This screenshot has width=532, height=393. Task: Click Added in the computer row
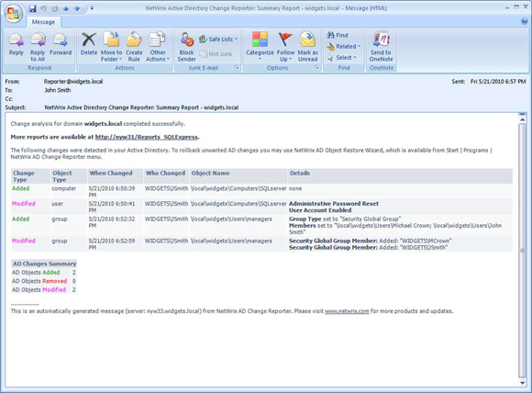pyautogui.click(x=21, y=188)
